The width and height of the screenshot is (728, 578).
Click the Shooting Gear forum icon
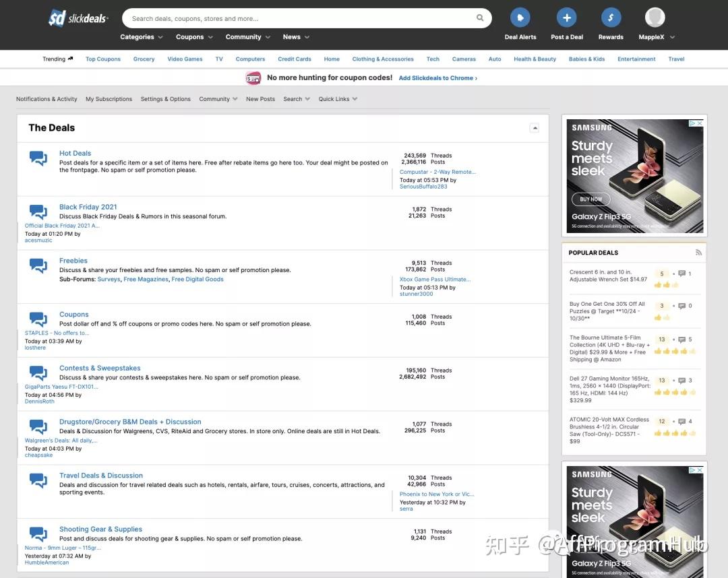pyautogui.click(x=38, y=534)
